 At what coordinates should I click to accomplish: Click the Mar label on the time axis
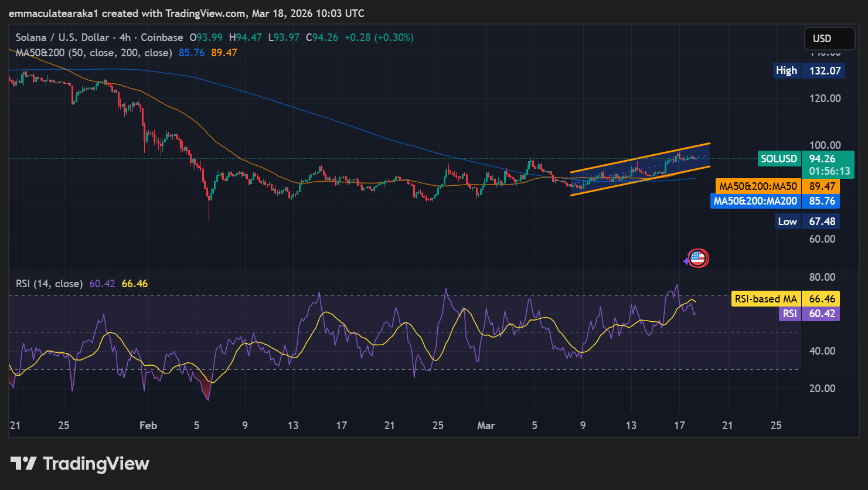486,426
